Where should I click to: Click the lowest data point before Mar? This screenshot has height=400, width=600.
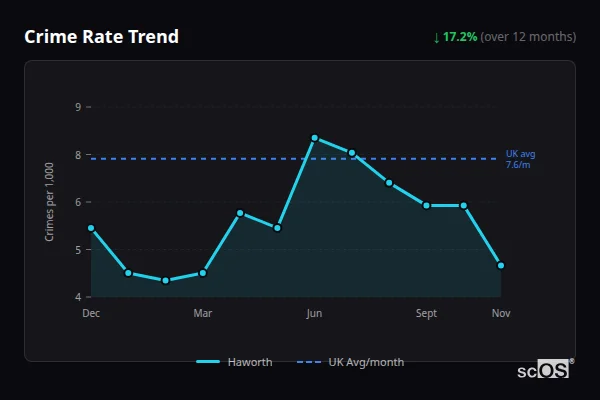(166, 281)
